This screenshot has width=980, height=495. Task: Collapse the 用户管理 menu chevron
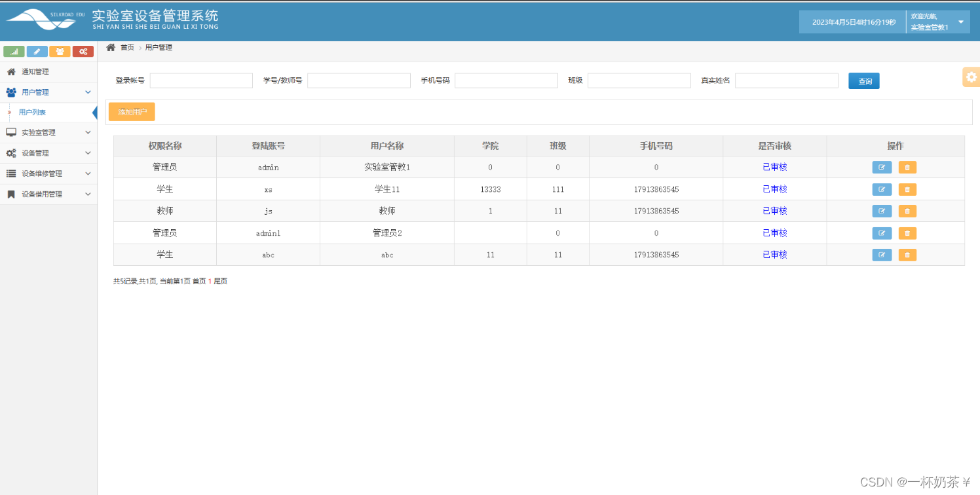pos(88,92)
